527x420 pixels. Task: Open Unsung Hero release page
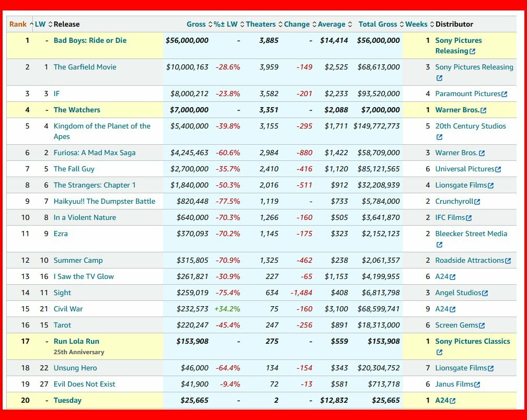pyautogui.click(x=75, y=368)
